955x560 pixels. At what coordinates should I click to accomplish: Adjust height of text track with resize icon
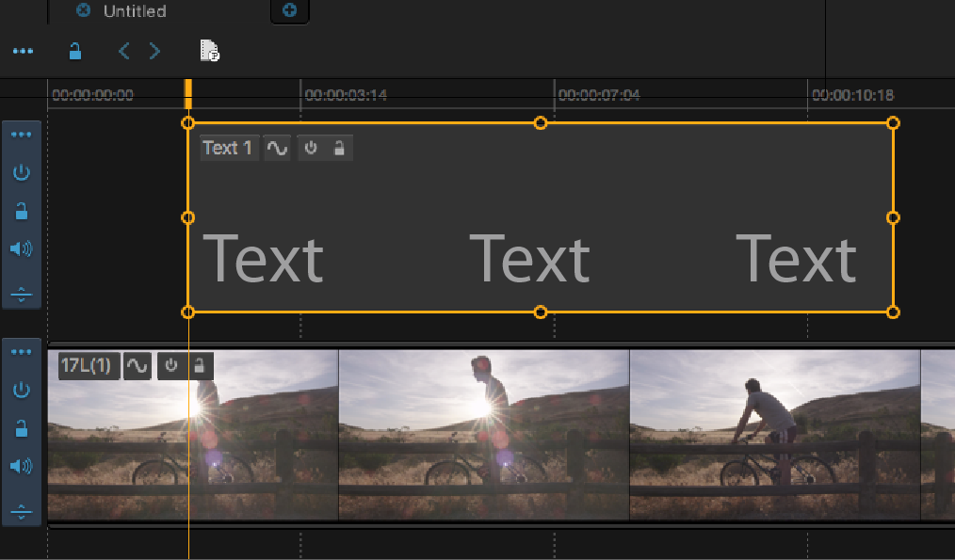[22, 295]
